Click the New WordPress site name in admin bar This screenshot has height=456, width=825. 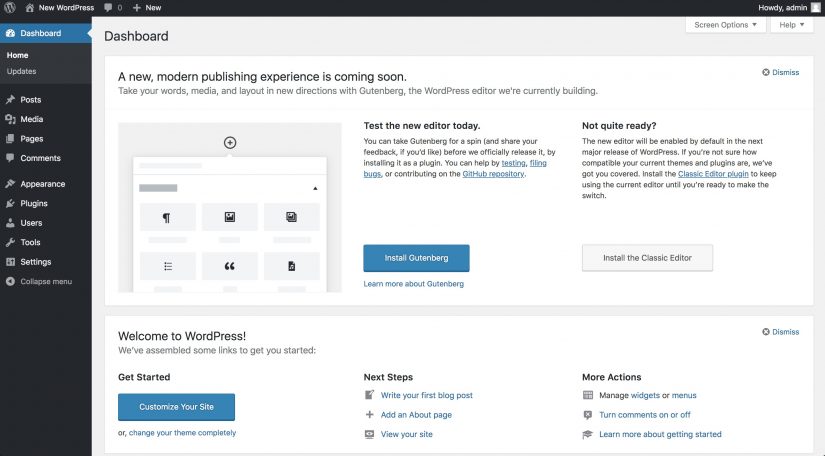coord(66,8)
